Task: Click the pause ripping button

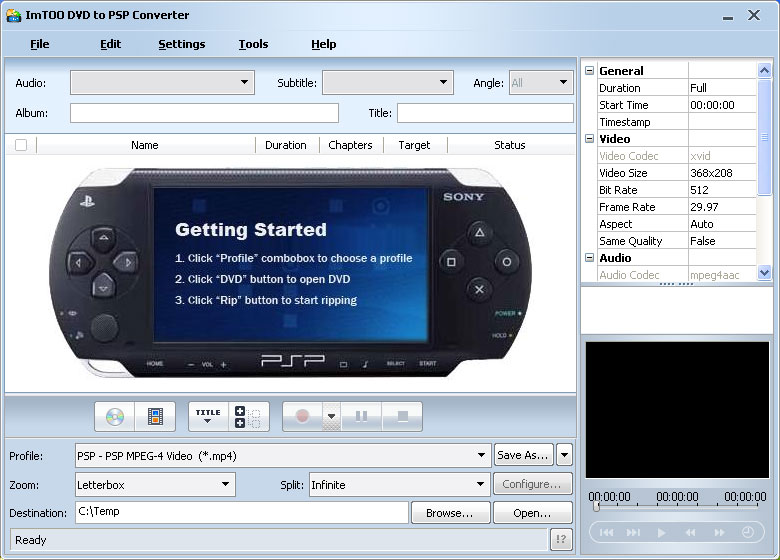Action: (x=362, y=416)
